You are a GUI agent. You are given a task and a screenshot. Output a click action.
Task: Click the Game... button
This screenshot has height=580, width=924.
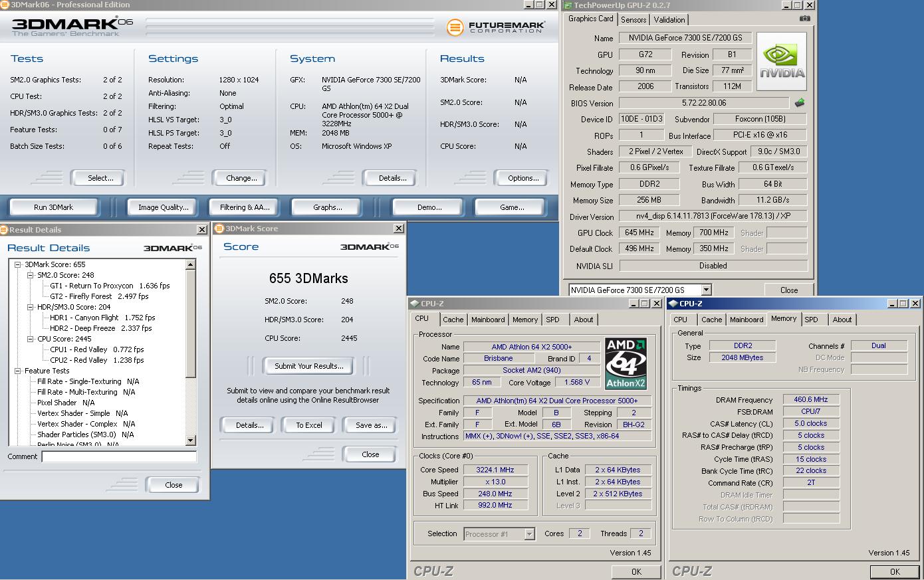coord(512,207)
